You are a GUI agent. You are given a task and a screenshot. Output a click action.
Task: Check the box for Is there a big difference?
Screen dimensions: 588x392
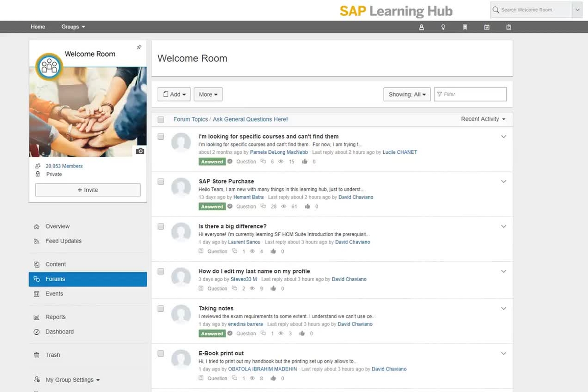[x=161, y=226]
